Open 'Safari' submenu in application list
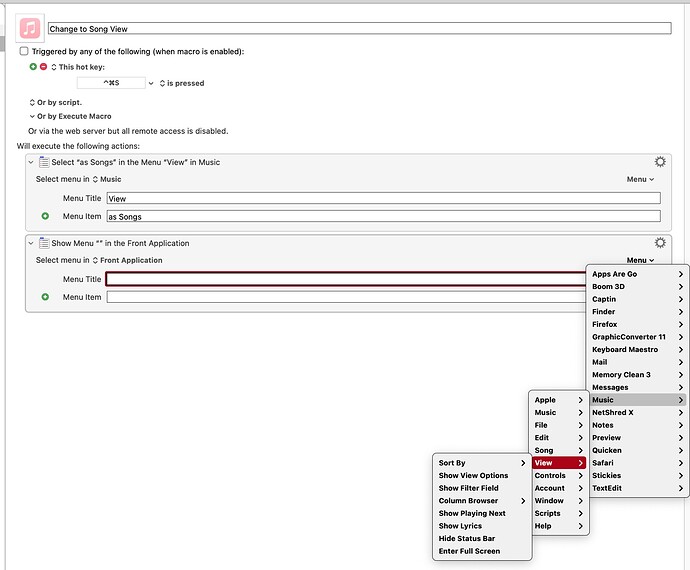Image resolution: width=690 pixels, height=570 pixels. coord(637,463)
